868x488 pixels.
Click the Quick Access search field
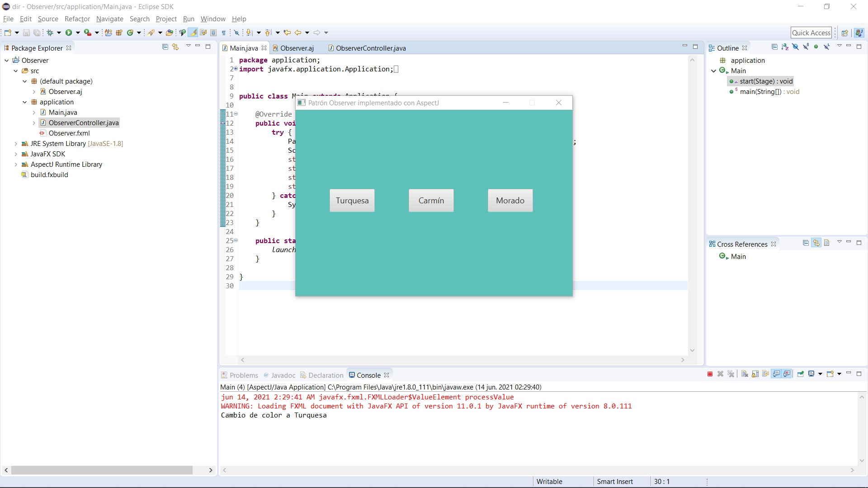pyautogui.click(x=811, y=33)
